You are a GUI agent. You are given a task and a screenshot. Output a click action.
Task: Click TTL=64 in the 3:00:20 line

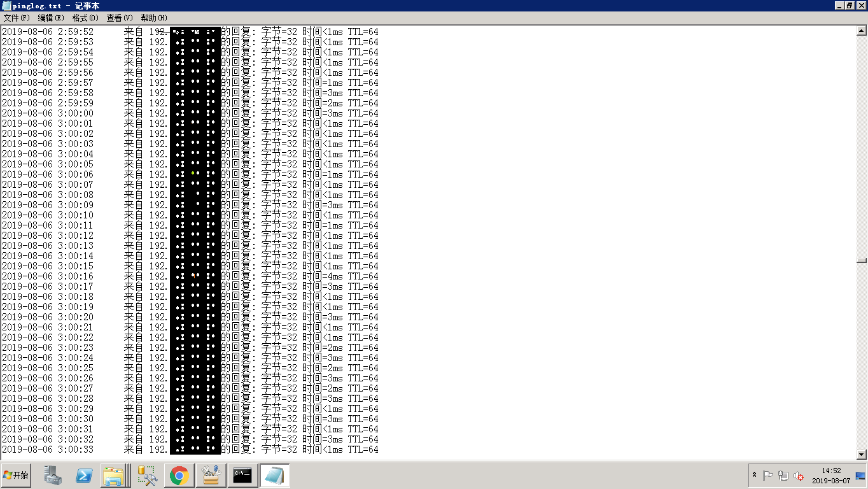pos(363,317)
